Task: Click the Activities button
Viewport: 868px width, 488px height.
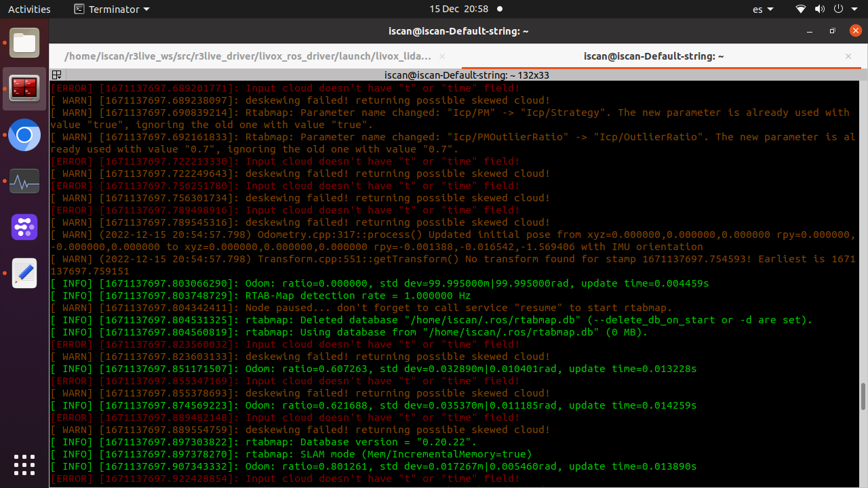Action: coord(29,9)
